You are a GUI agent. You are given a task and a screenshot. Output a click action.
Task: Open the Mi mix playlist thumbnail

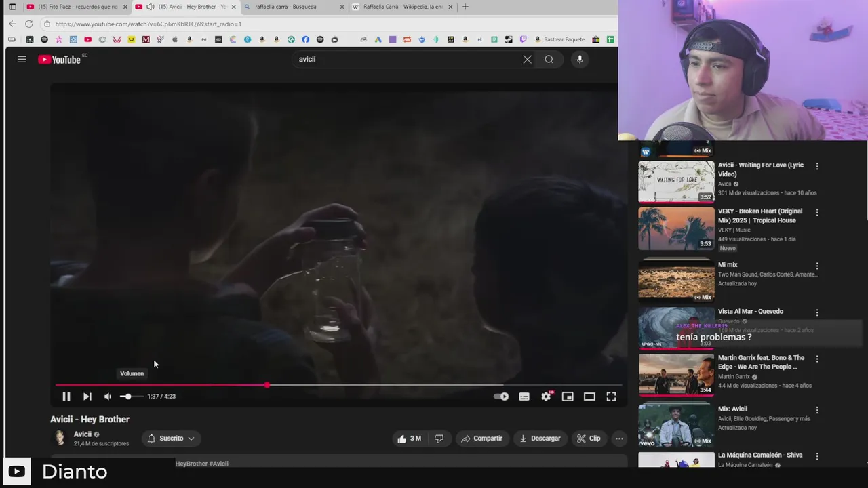point(676,279)
